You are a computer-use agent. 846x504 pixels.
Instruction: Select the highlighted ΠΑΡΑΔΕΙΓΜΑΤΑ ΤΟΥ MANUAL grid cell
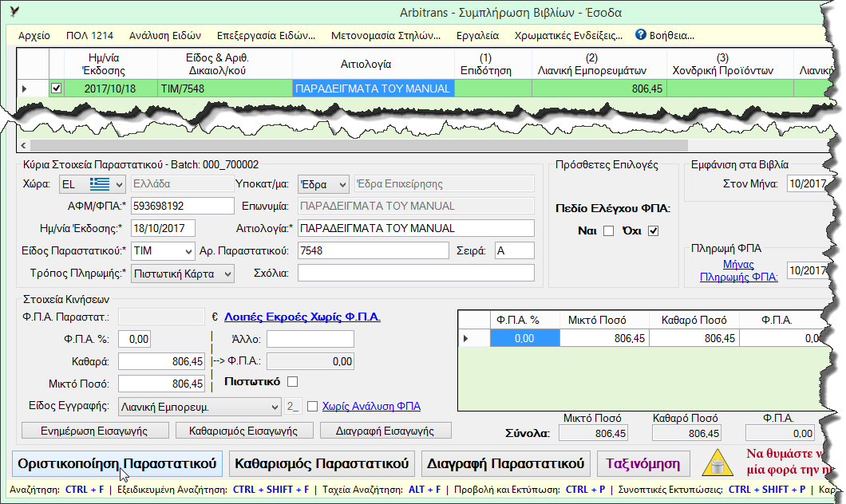click(x=374, y=89)
